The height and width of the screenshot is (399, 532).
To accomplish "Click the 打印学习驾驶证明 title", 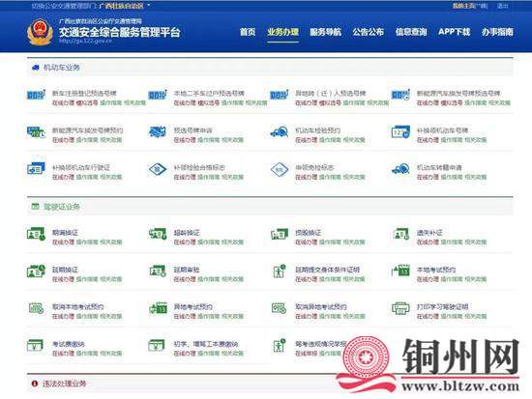I will coord(442,306).
